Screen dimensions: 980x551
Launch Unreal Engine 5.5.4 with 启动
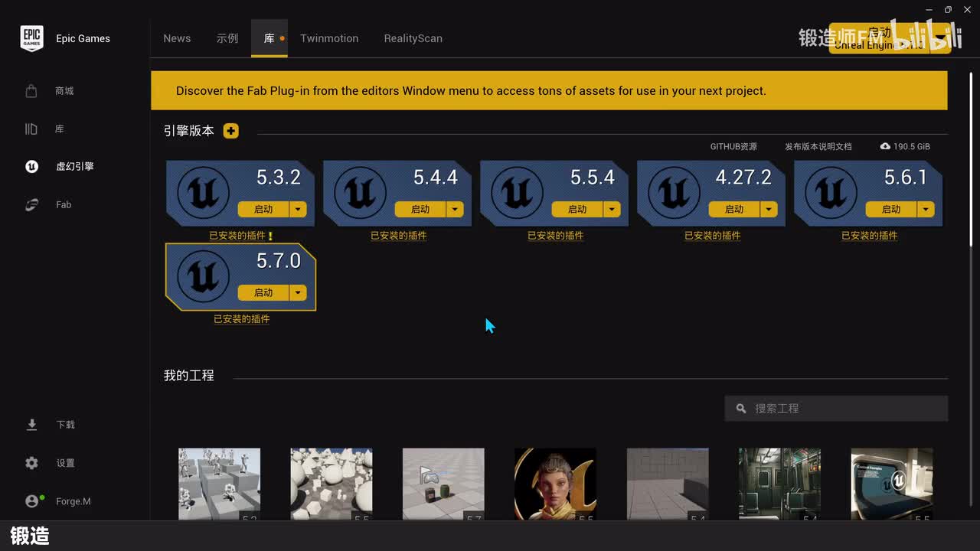[x=577, y=209]
